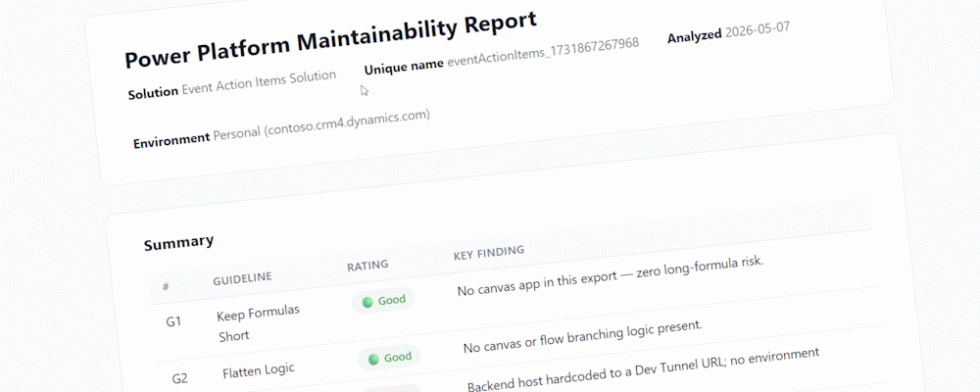980x392 pixels.
Task: Select the solution name Event Action Items Solution
Action: (x=259, y=83)
